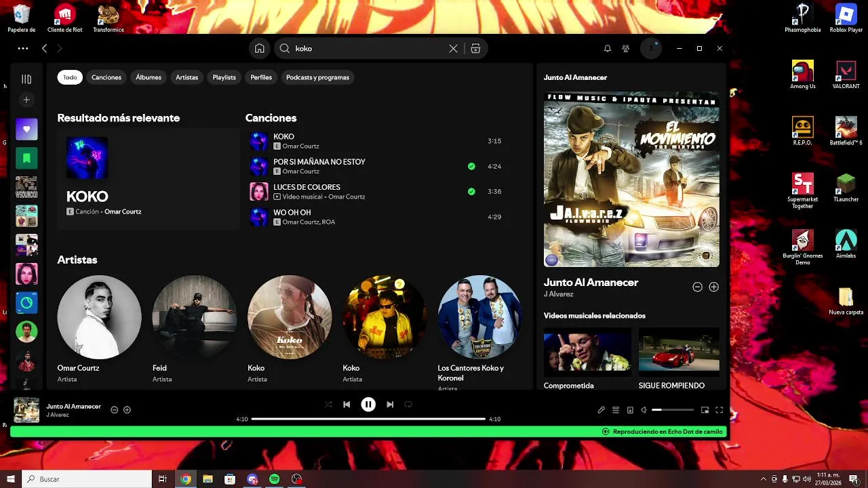Mute with the speaker icon
Screen dimensions: 868x488
coord(644,410)
